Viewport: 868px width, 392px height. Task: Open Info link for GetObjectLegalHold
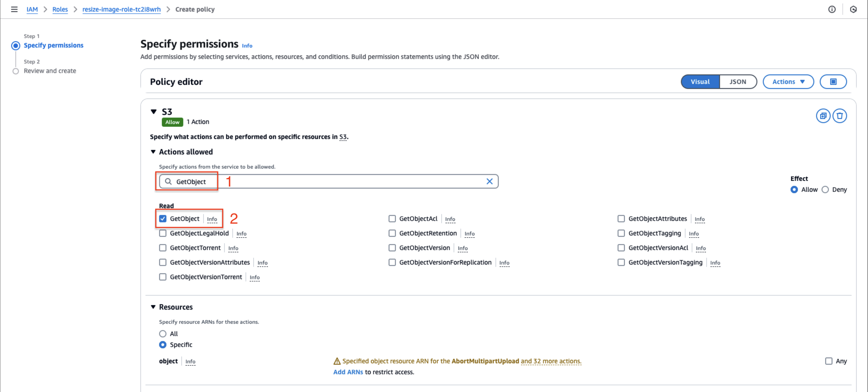pyautogui.click(x=241, y=233)
